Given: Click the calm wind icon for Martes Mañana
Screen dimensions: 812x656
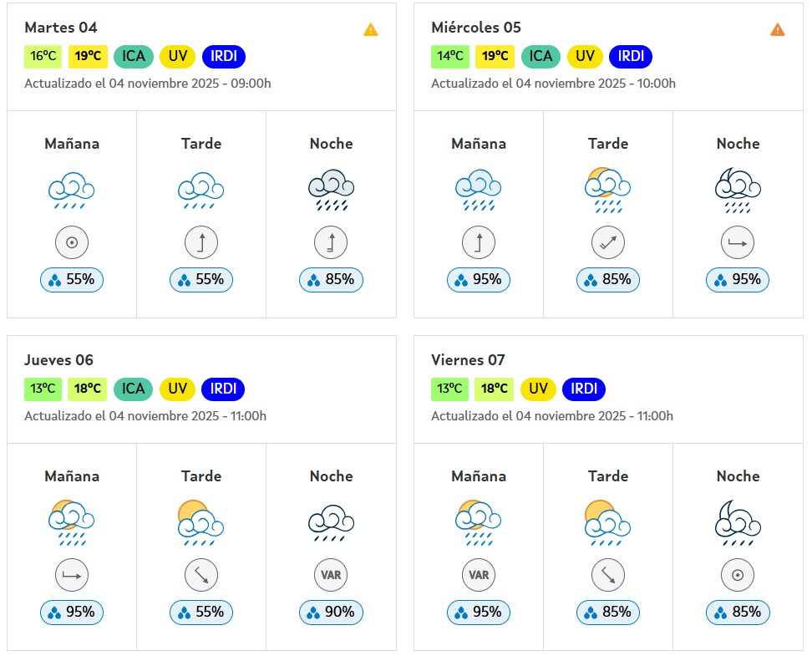Looking at the screenshot, I should [x=72, y=243].
